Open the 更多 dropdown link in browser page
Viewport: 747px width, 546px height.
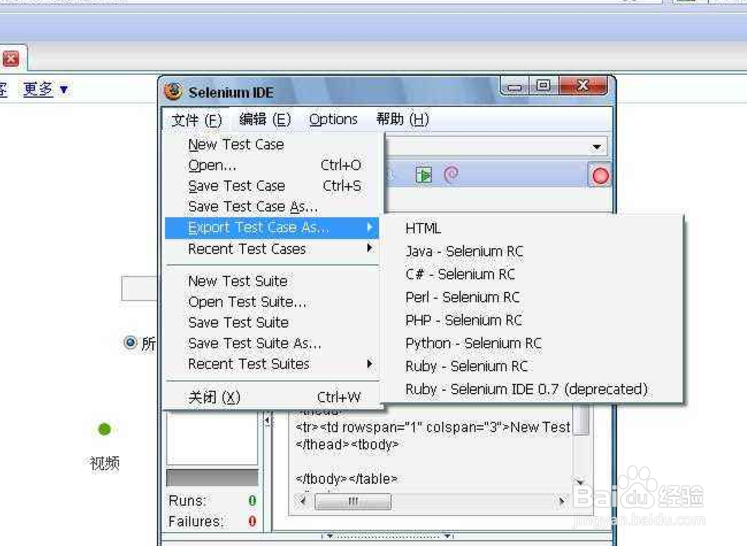[46, 89]
